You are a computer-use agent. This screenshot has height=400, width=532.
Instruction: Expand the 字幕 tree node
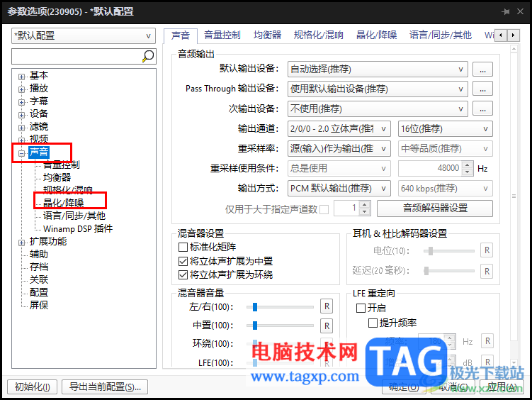21,102
